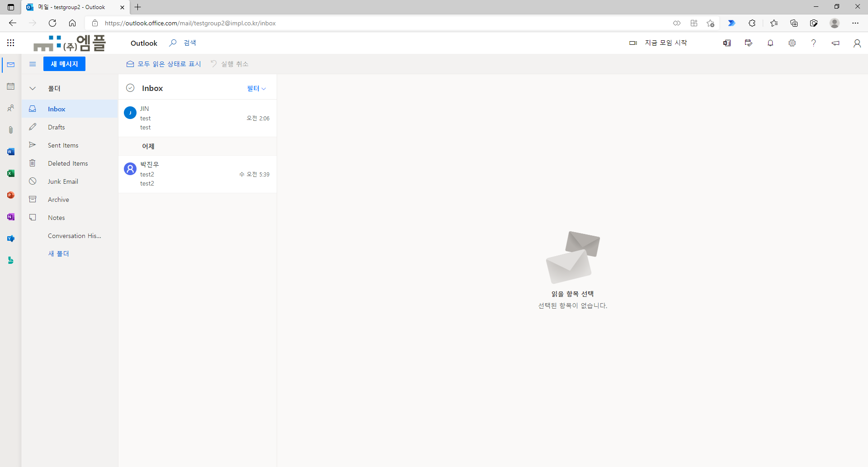The image size is (868, 467).
Task: Open the 필터 filter dropdown
Action: (256, 88)
